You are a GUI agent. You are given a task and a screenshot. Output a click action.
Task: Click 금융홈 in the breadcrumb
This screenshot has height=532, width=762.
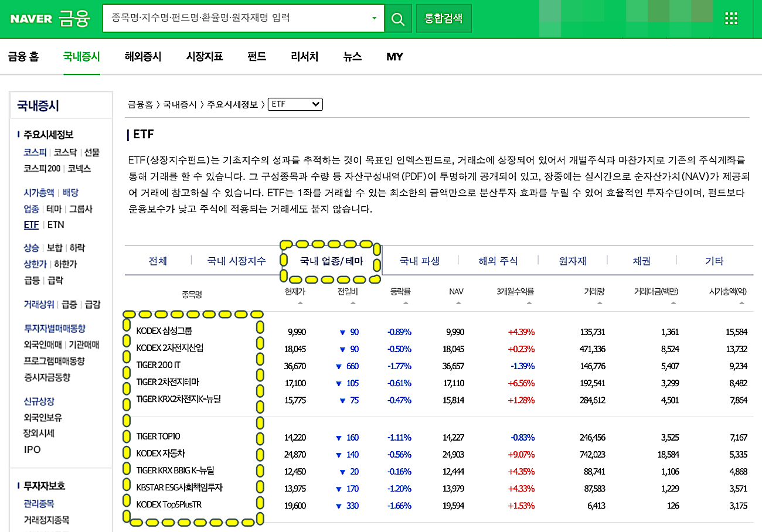141,105
